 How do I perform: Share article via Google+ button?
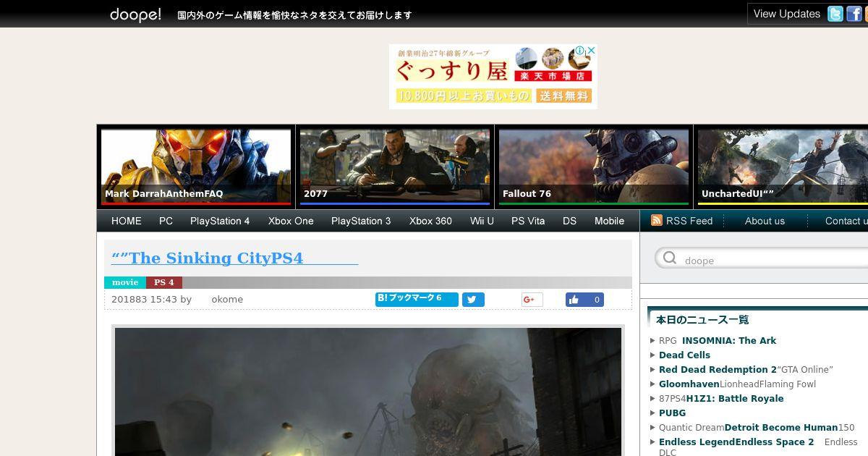(x=532, y=300)
